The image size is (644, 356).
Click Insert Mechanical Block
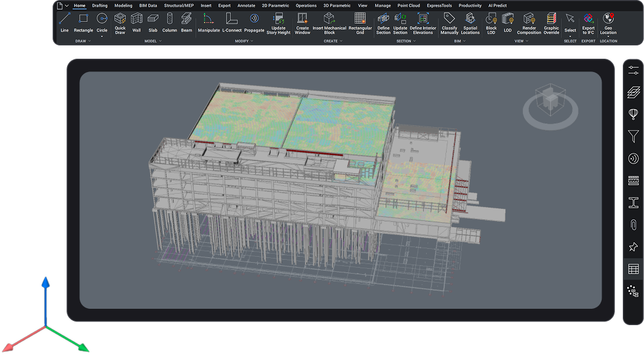[x=329, y=24]
